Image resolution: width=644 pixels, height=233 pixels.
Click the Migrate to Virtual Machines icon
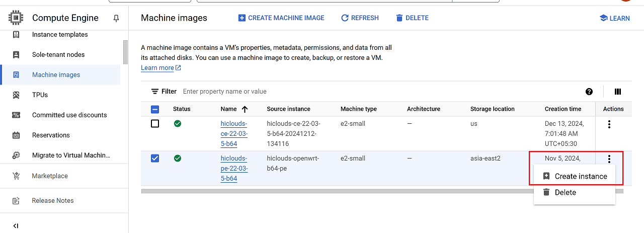click(x=16, y=156)
